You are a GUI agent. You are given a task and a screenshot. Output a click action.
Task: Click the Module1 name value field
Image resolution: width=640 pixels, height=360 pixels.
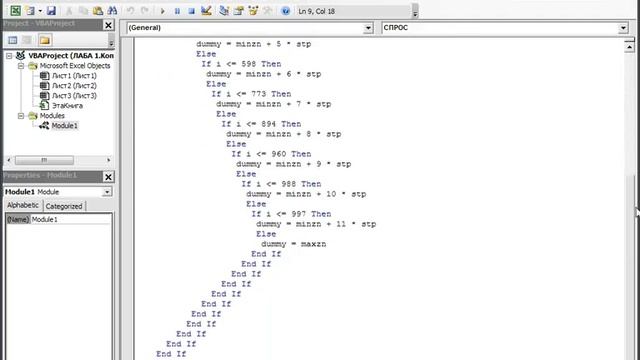[x=70, y=220]
